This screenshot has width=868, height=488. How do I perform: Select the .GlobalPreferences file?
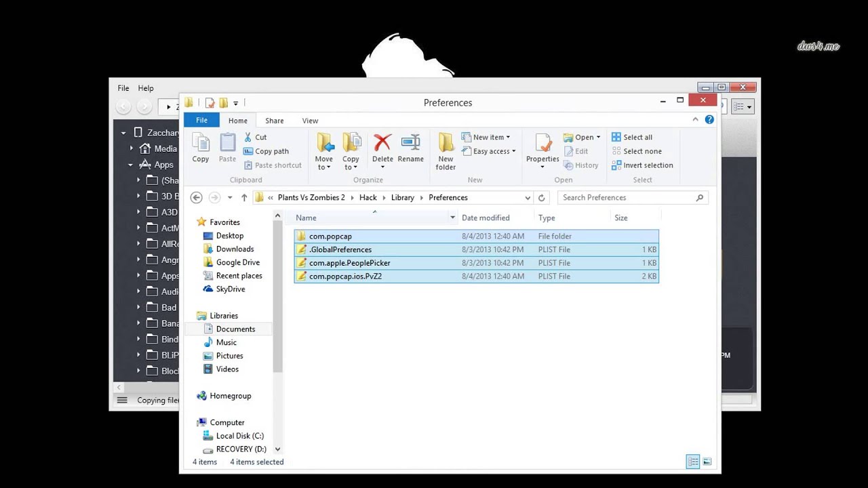[x=477, y=249]
